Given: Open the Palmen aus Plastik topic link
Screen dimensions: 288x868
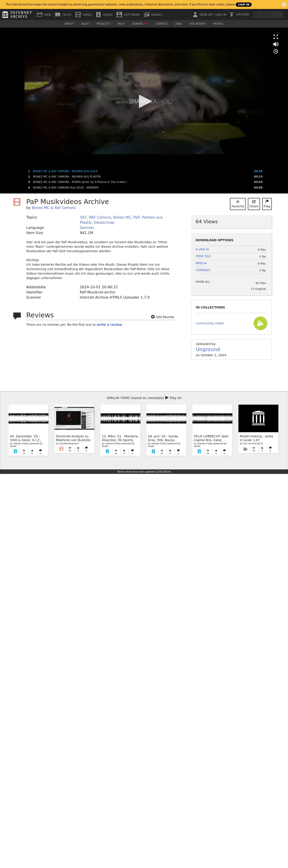Looking at the screenshot, I should point(121,220).
